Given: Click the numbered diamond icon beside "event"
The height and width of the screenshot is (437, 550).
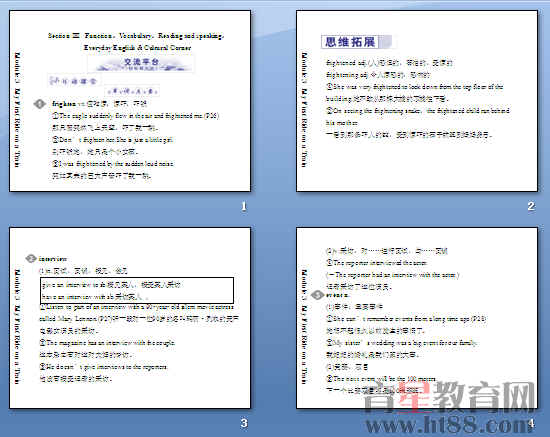Looking at the screenshot, I should pyautogui.click(x=318, y=295).
